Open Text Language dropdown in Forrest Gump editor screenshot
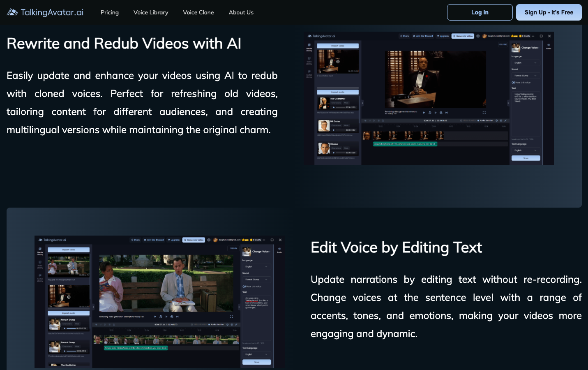 256,354
